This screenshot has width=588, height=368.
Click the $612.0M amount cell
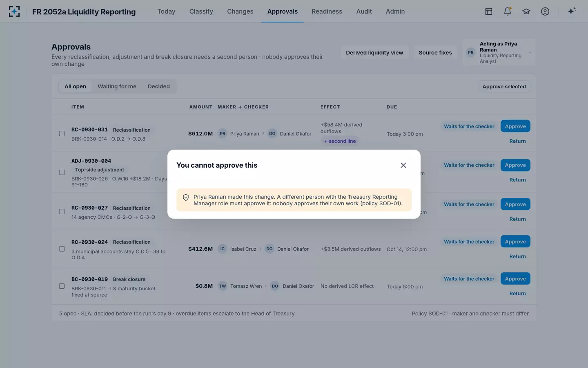[x=200, y=134]
